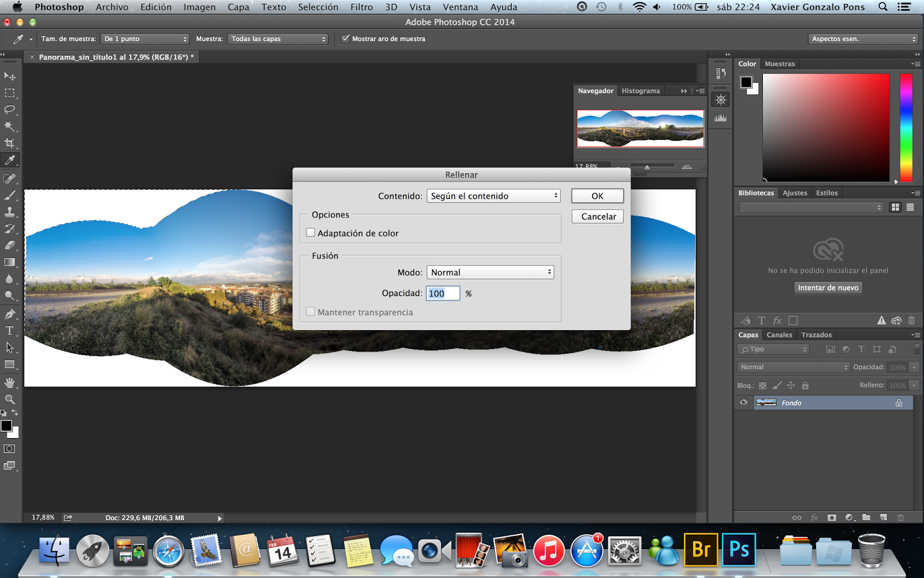The width and height of the screenshot is (924, 578).
Task: Open the Capa menu
Action: click(238, 7)
